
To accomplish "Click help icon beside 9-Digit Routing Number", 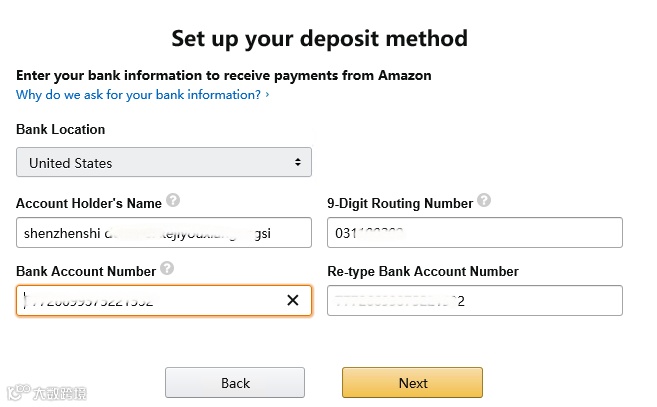I will click(484, 201).
